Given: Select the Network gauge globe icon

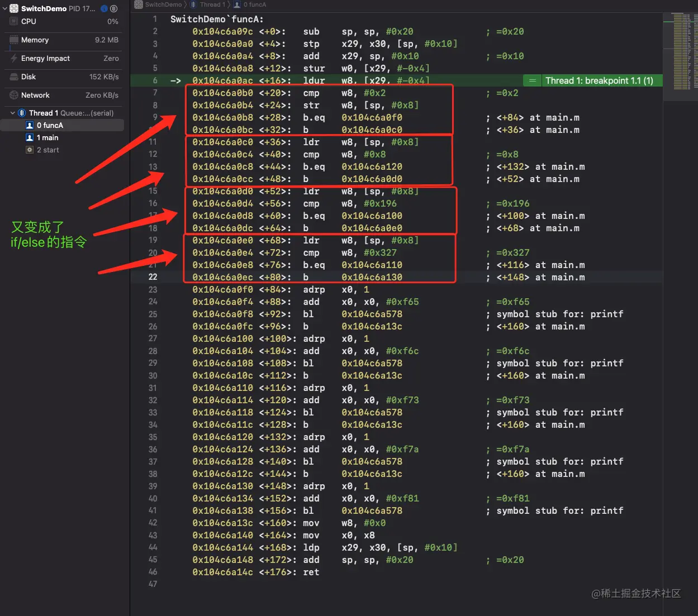Looking at the screenshot, I should pyautogui.click(x=14, y=95).
